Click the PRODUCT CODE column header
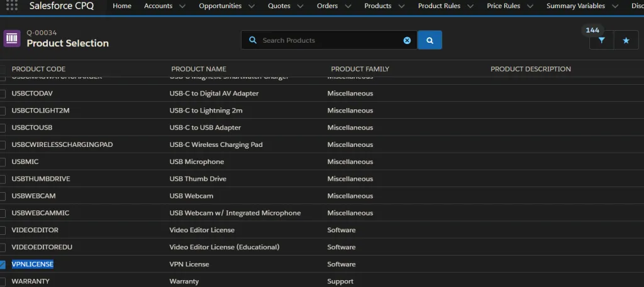The height and width of the screenshot is (287, 644). (x=38, y=69)
